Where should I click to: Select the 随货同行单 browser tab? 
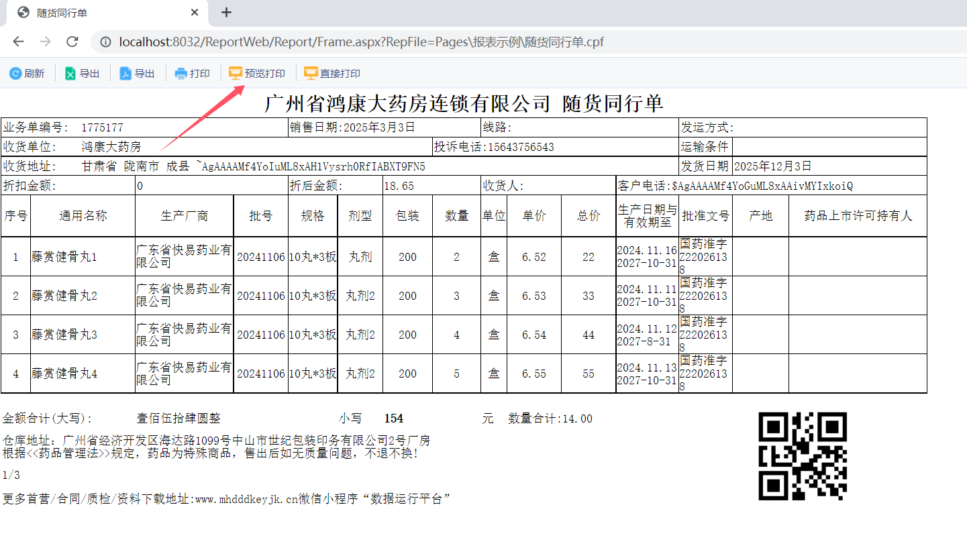[107, 13]
